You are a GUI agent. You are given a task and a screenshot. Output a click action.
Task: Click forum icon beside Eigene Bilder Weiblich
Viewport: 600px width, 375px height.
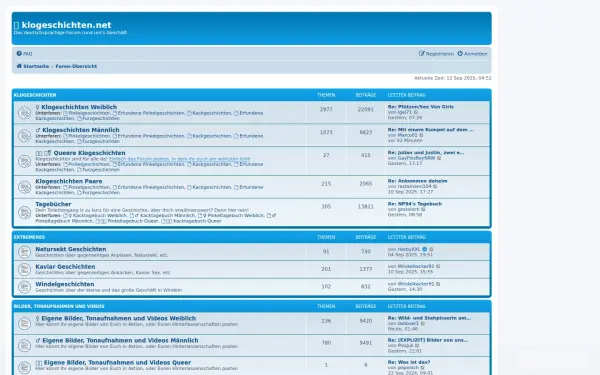24,324
